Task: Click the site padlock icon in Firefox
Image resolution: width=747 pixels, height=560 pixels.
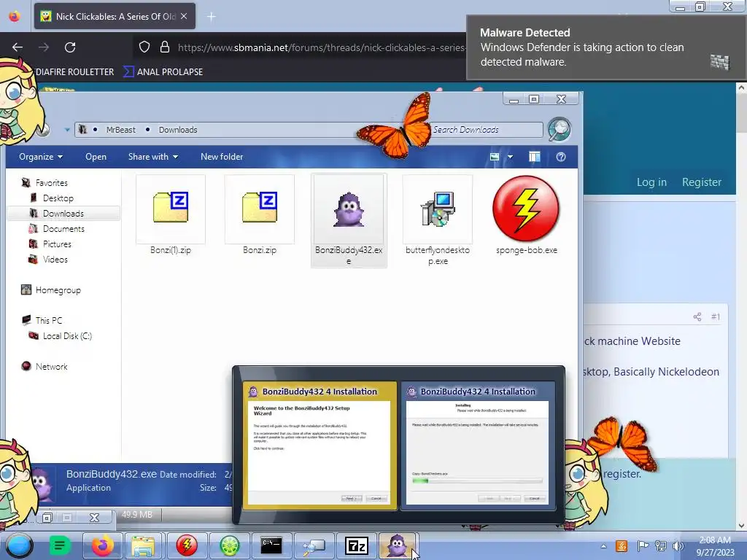Action: tap(165, 47)
